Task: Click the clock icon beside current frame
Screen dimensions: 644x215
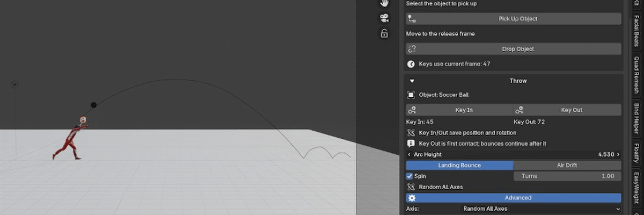Action: tap(411, 64)
